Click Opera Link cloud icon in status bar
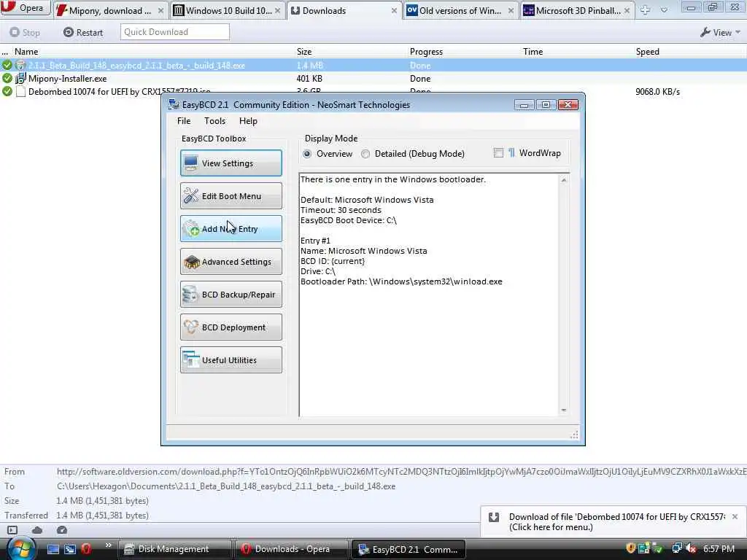 click(37, 530)
